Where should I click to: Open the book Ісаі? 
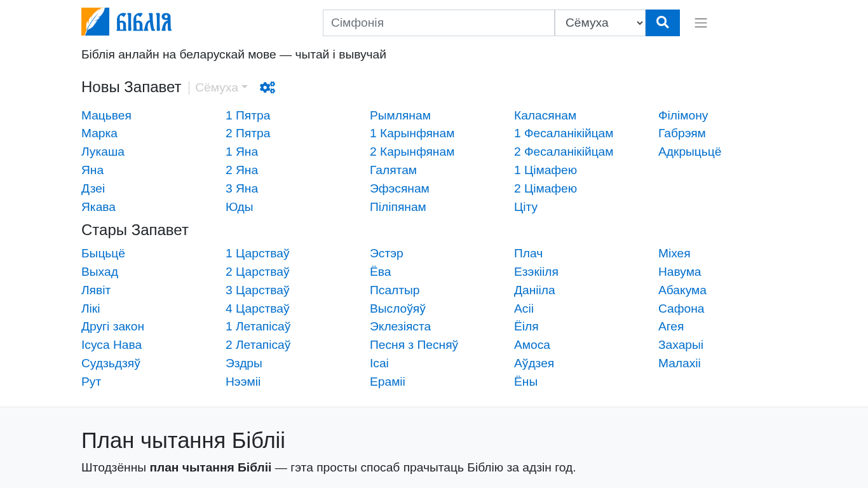379,363
